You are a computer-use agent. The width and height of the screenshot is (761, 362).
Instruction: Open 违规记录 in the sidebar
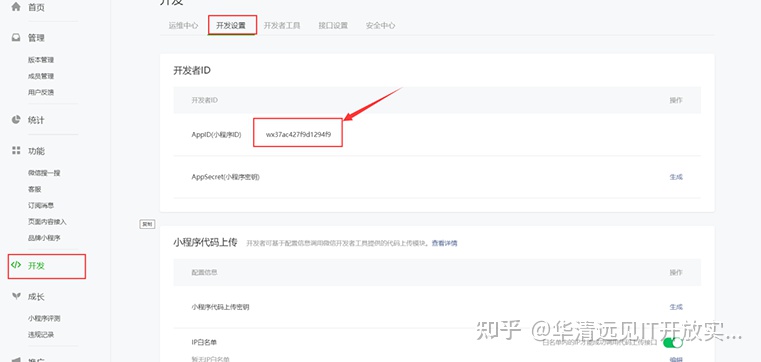click(41, 335)
